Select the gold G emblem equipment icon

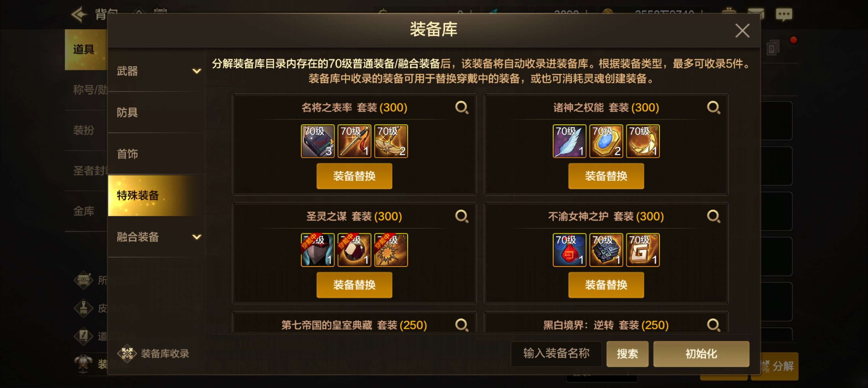click(x=643, y=250)
